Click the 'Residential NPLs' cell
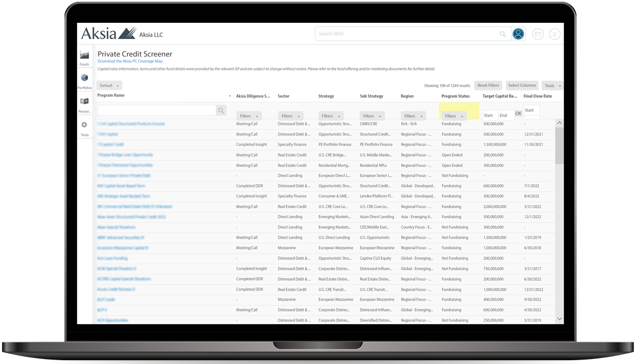The height and width of the screenshot is (364, 637). click(x=373, y=165)
